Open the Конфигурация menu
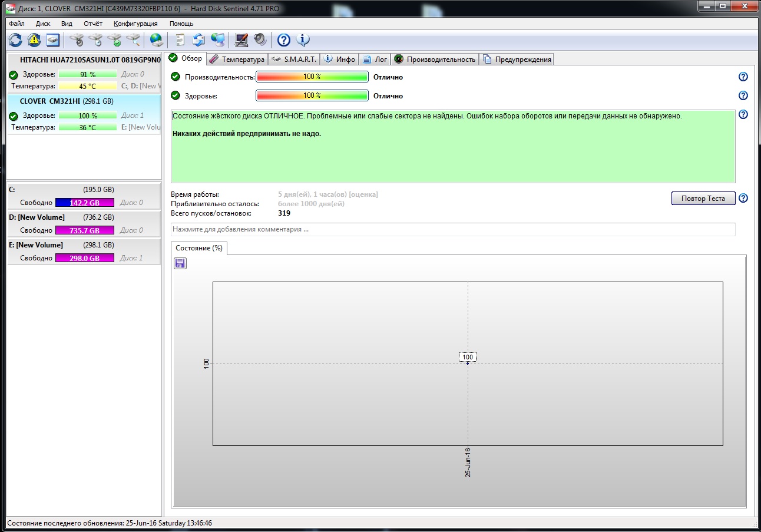The height and width of the screenshot is (532, 761). coord(135,24)
